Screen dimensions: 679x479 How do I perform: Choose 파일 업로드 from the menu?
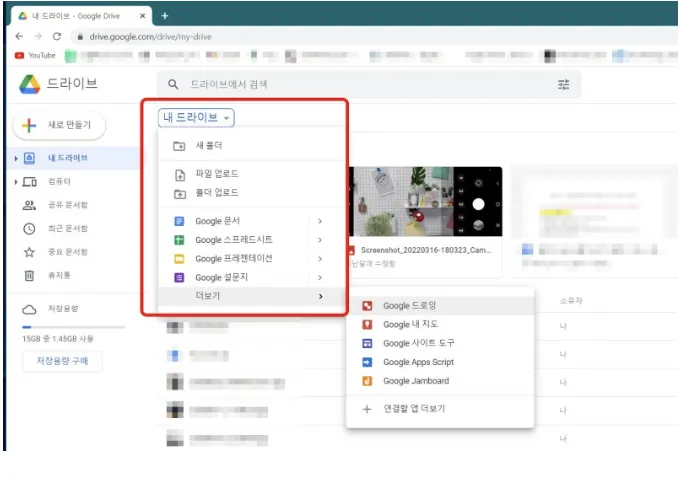(251, 174)
